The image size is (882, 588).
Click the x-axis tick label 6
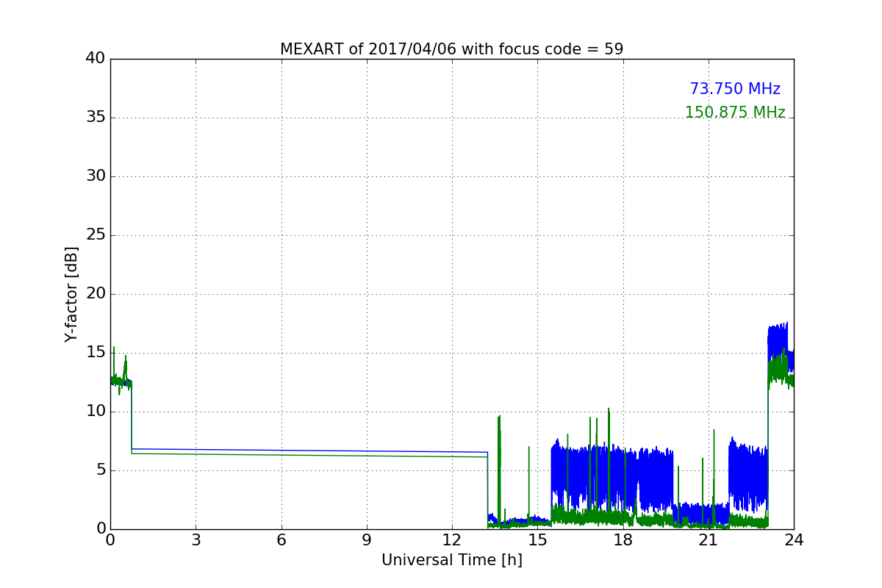coord(282,539)
